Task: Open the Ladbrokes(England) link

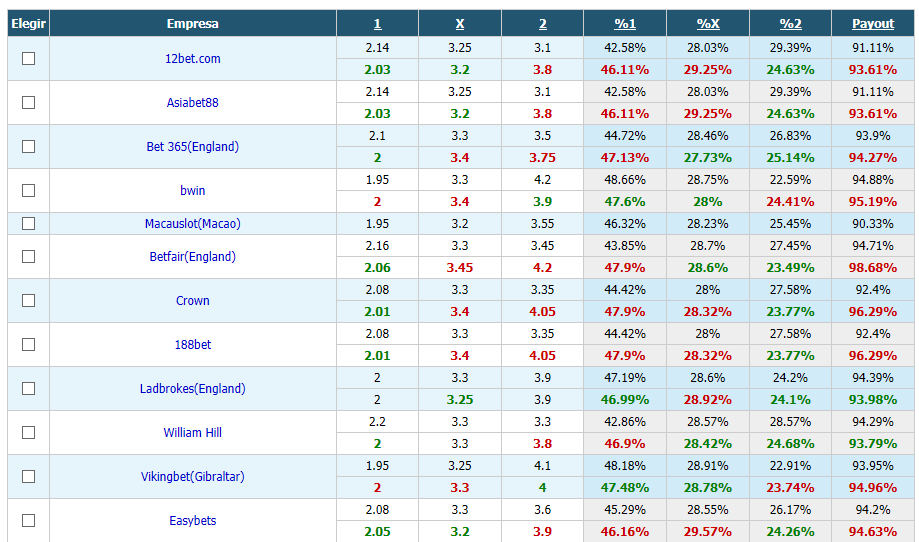Action: (193, 388)
